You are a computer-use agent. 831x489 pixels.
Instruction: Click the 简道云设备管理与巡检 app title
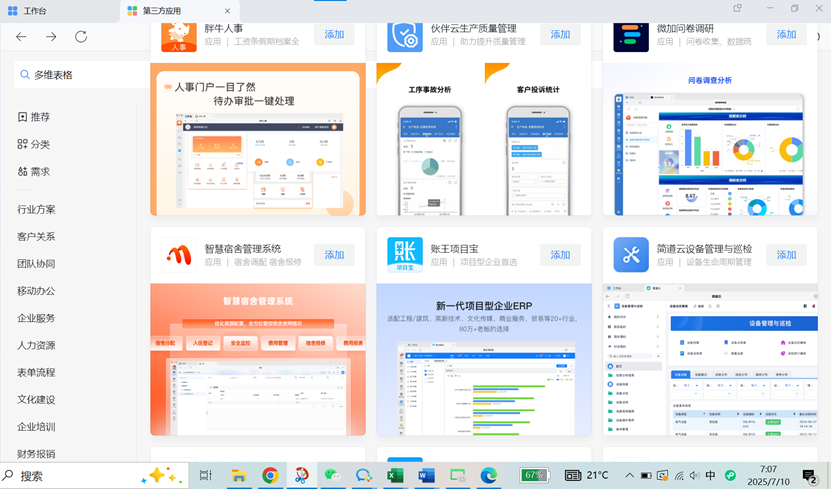[x=704, y=248]
